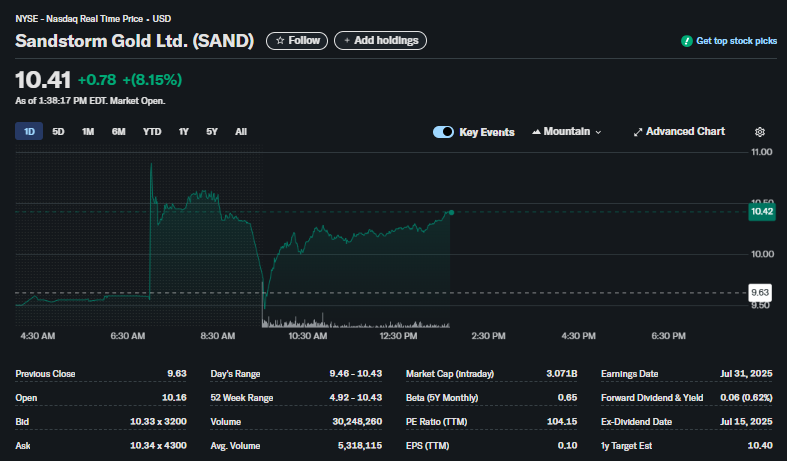Click Volume value 30,248,260
The image size is (787, 461).
[357, 421]
